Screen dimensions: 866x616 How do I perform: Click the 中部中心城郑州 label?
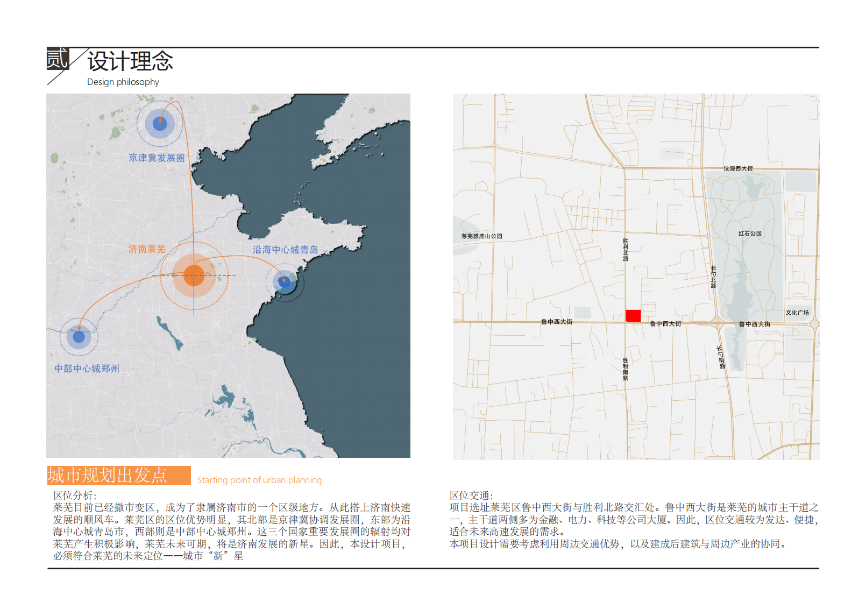coord(87,369)
